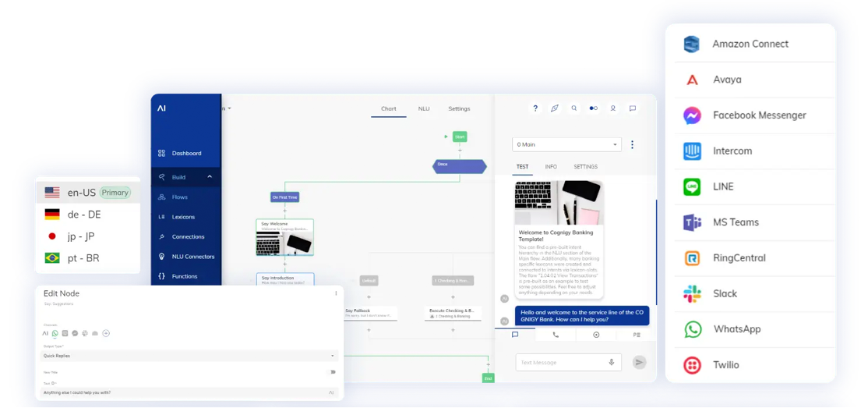This screenshot has height=408, width=868.
Task: Click the 'Anything else I could help you with?' field
Action: point(190,392)
